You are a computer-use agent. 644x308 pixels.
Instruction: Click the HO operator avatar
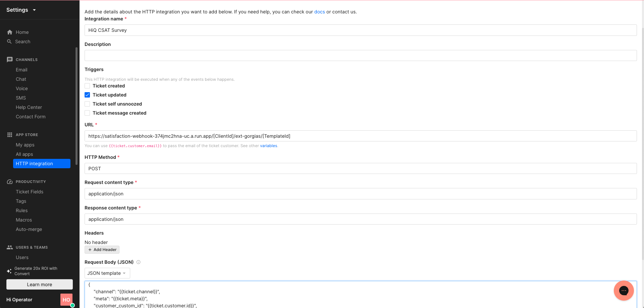66,300
